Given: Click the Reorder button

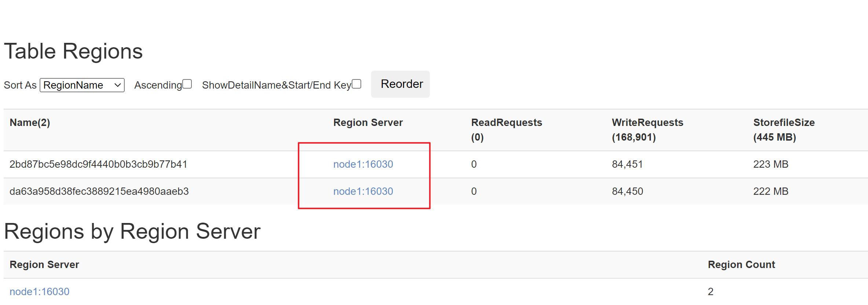Looking at the screenshot, I should pyautogui.click(x=400, y=84).
